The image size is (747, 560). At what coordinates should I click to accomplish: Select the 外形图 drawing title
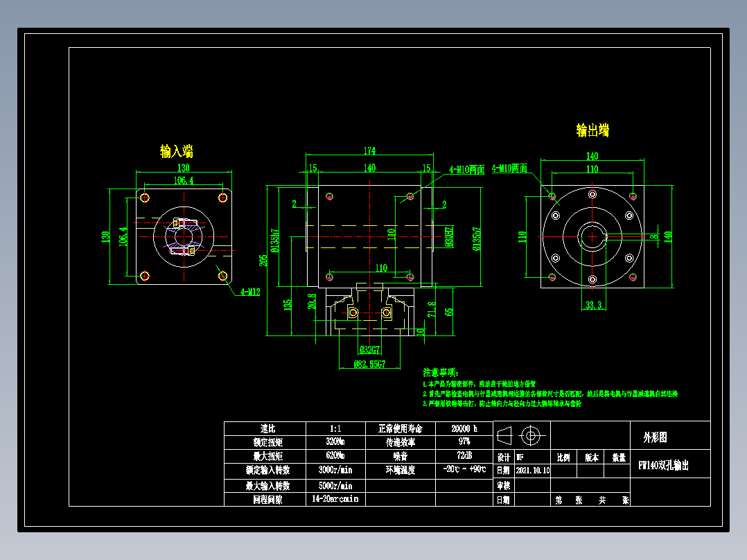[656, 437]
